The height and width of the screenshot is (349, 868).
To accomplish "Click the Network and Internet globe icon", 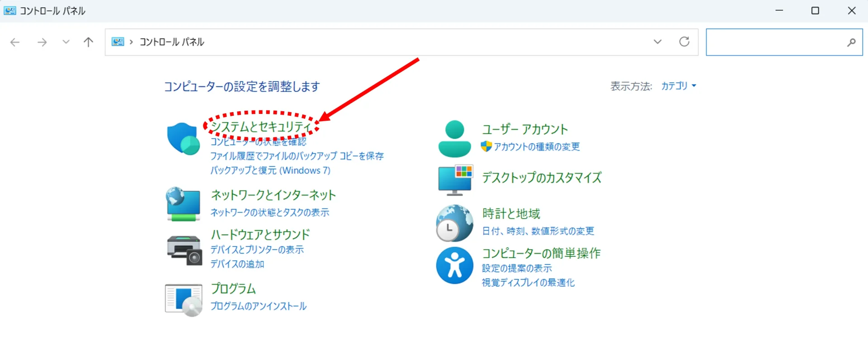I will [x=183, y=204].
